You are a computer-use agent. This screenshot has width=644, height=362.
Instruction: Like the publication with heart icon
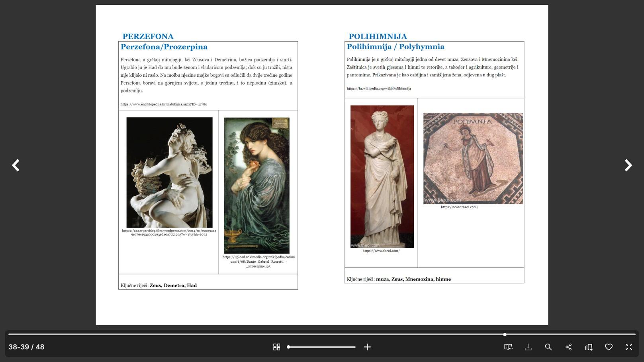point(609,347)
